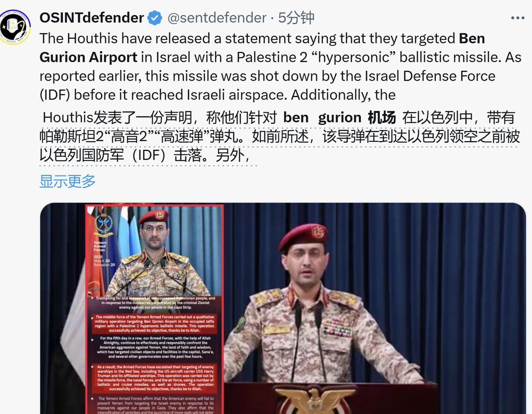Screen dimensions: 532x414
Task: Click the red statement infographic inset
Action: coord(154,309)
